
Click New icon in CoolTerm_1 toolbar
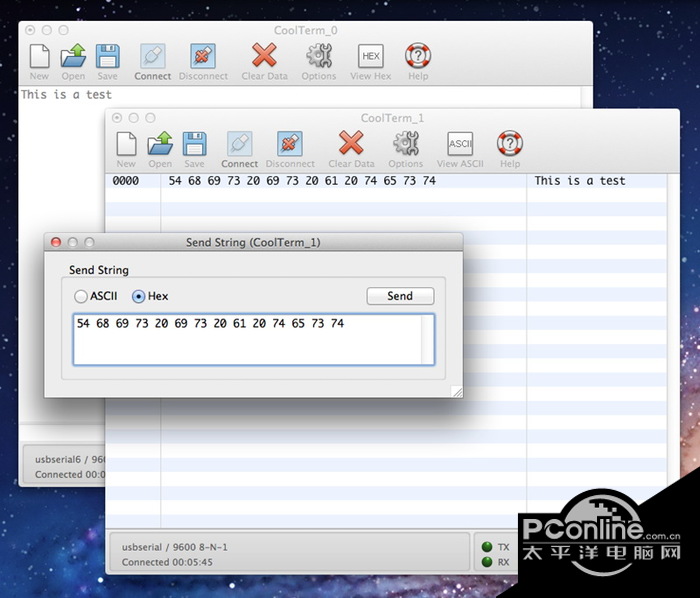[x=126, y=143]
